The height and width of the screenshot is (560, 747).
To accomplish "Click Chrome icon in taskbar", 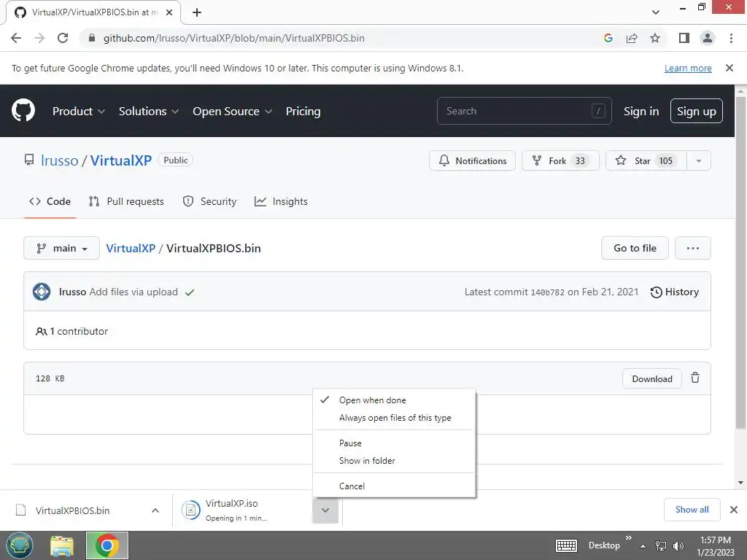I will [x=107, y=545].
